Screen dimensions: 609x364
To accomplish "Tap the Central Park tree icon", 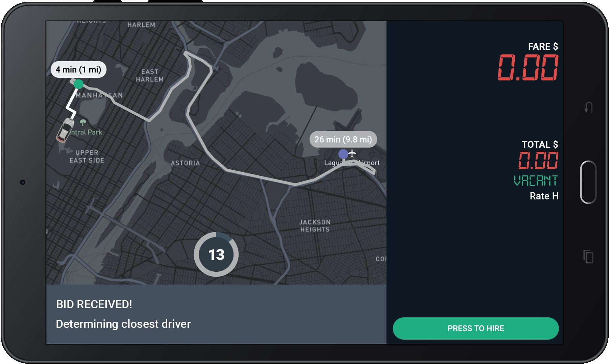I will [83, 122].
